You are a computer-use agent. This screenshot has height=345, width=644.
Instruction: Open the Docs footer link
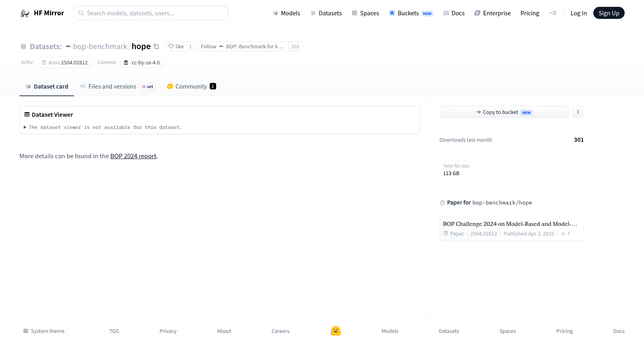[619, 331]
